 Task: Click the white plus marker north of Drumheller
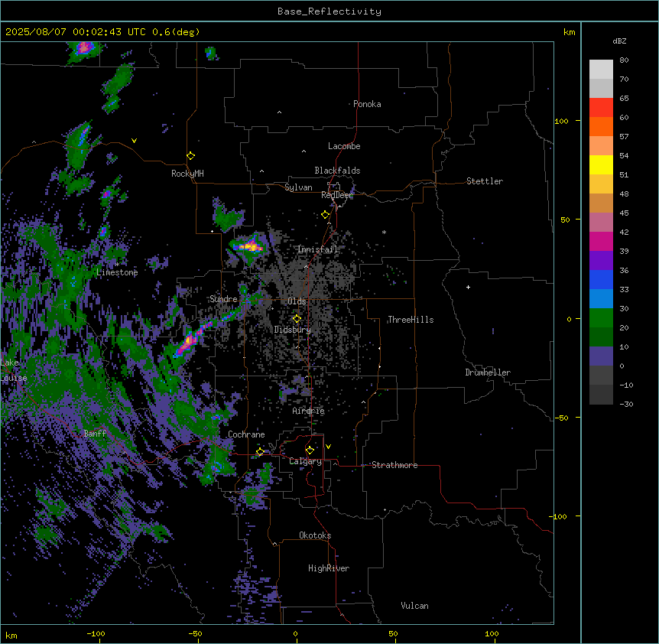click(468, 287)
